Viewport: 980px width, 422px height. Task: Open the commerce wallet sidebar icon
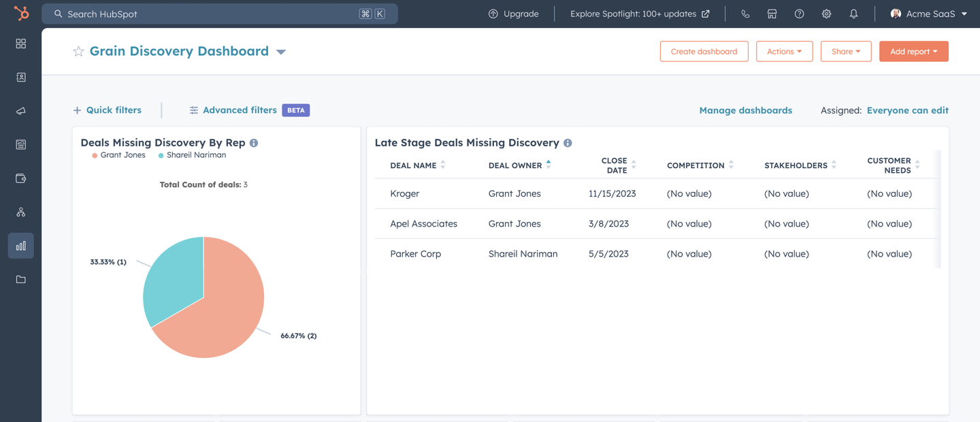[x=21, y=178]
